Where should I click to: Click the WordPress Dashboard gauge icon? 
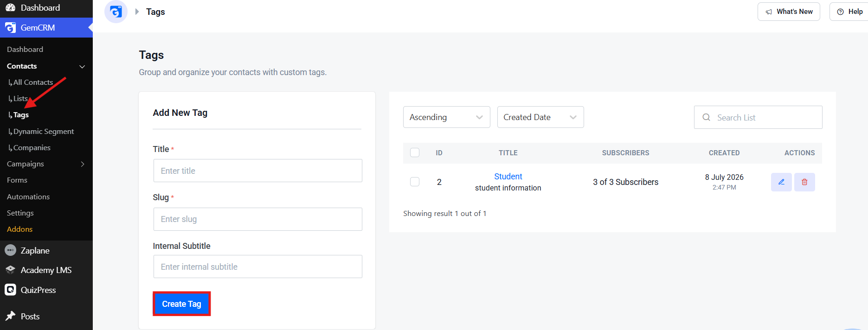click(x=10, y=7)
